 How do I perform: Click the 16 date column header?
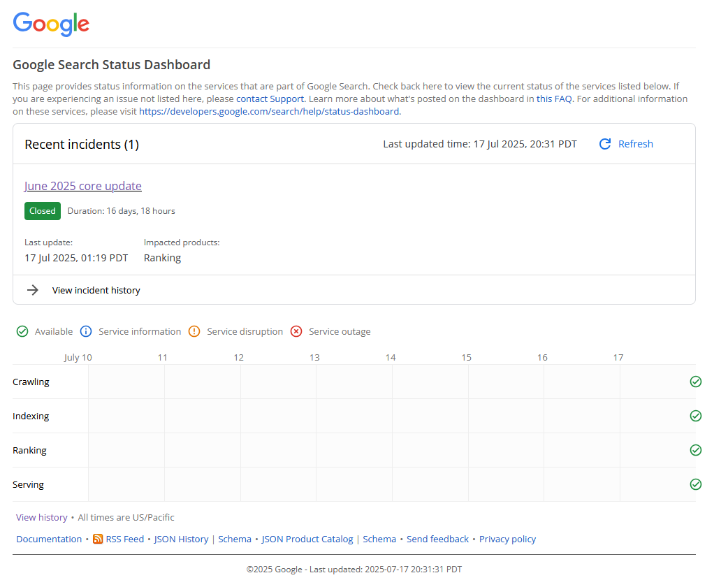tap(542, 358)
